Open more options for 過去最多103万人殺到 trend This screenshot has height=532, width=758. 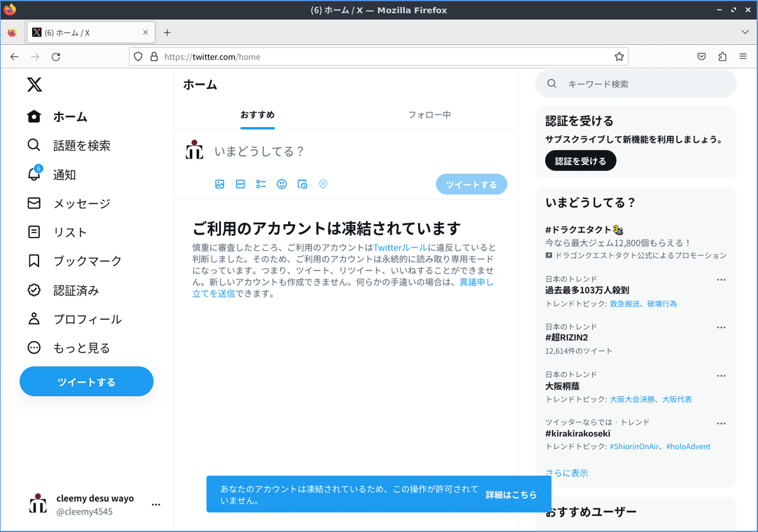[x=721, y=279]
